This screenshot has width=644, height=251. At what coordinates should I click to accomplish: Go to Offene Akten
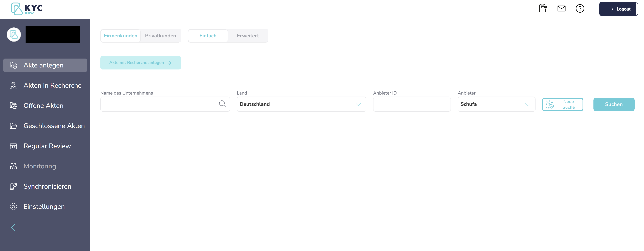coord(45,106)
